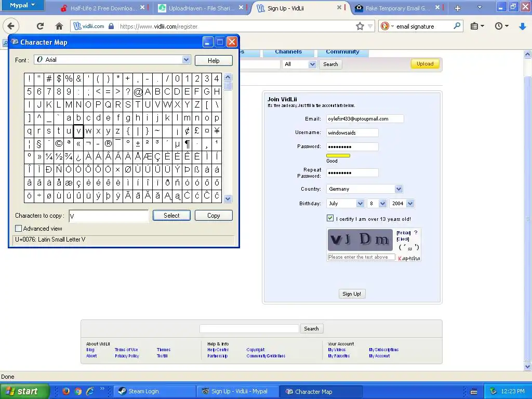Close the Half-Life 2 Free Download tab
This screenshot has height=399, width=532.
click(142, 7)
